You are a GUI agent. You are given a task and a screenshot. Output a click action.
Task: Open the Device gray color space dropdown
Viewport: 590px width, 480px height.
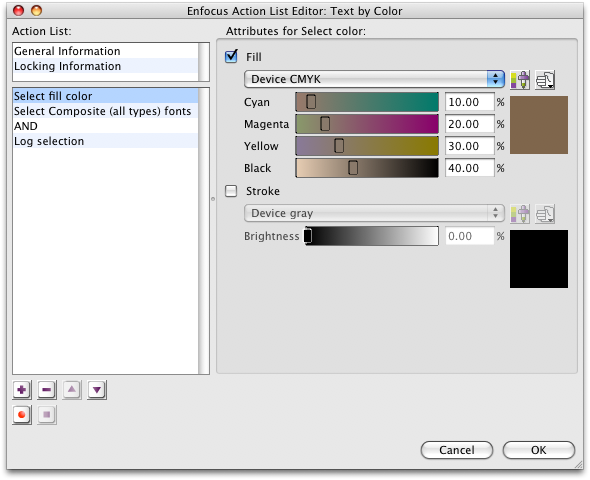374,213
